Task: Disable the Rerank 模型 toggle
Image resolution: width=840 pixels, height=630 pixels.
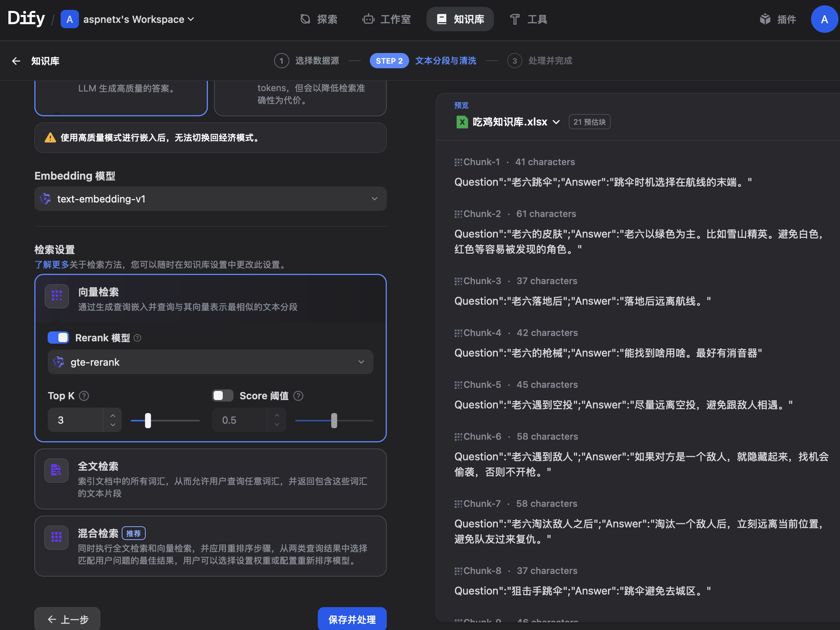Action: [58, 337]
